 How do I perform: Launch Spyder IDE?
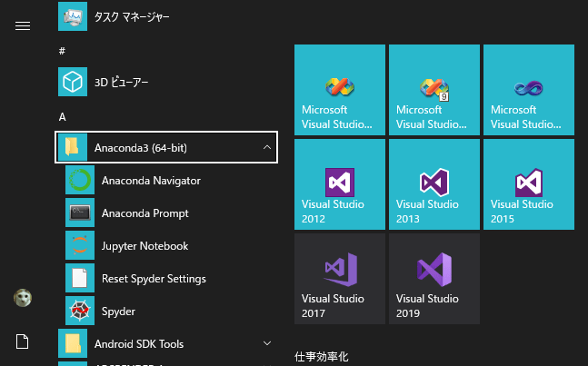pos(172,311)
